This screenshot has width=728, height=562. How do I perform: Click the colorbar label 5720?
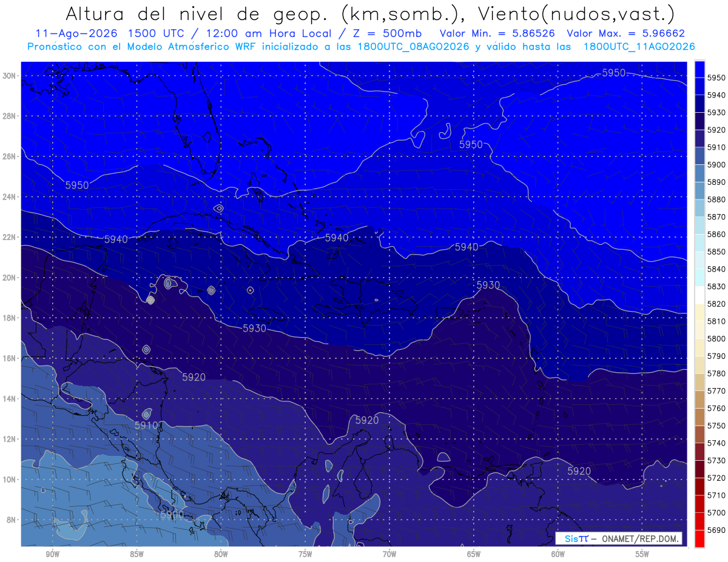pos(716,478)
